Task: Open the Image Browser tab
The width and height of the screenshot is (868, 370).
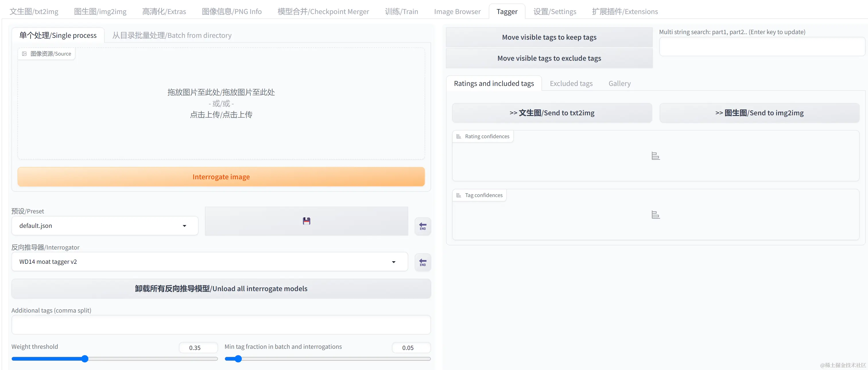Action: 457,11
